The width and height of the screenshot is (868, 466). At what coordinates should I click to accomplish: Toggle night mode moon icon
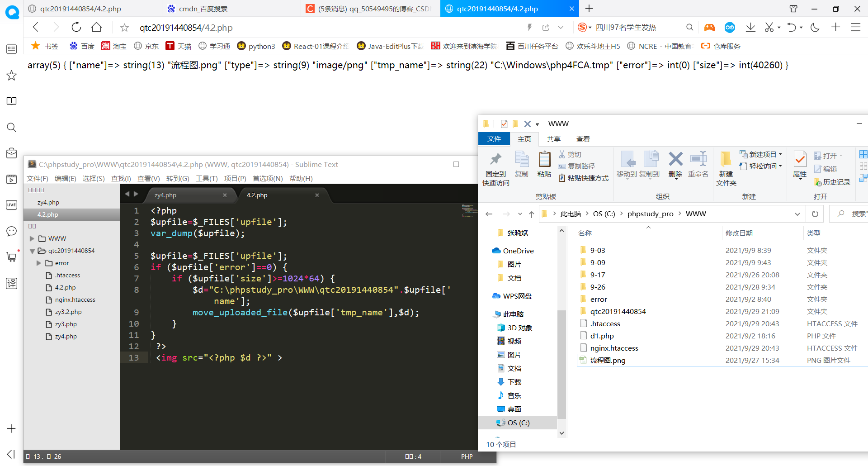[815, 27]
